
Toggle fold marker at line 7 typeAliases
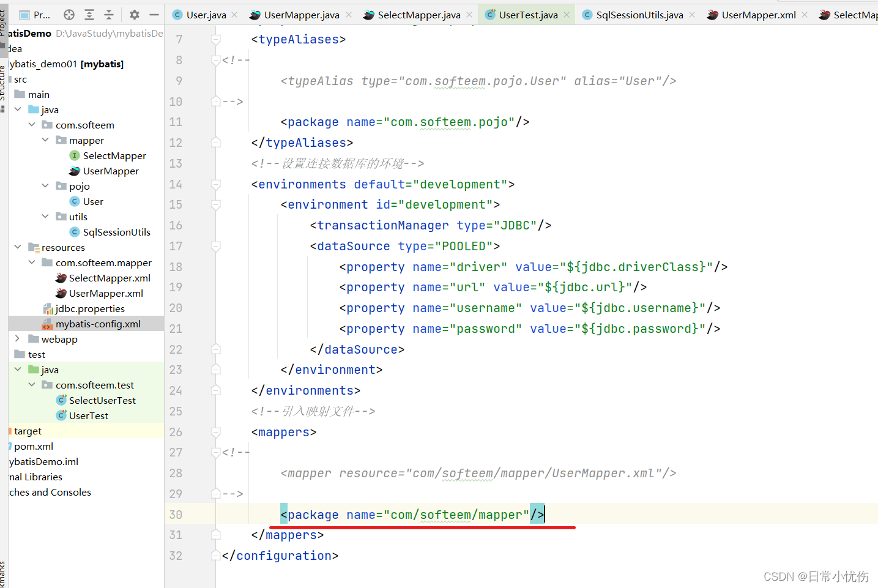(x=215, y=39)
